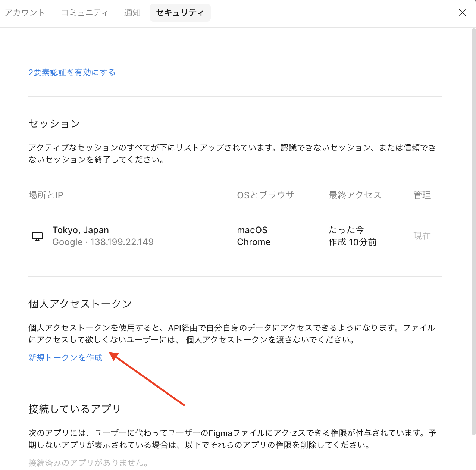Viewport: 476px width, 470px height.
Task: Go to the 通知 tab
Action: point(132,13)
